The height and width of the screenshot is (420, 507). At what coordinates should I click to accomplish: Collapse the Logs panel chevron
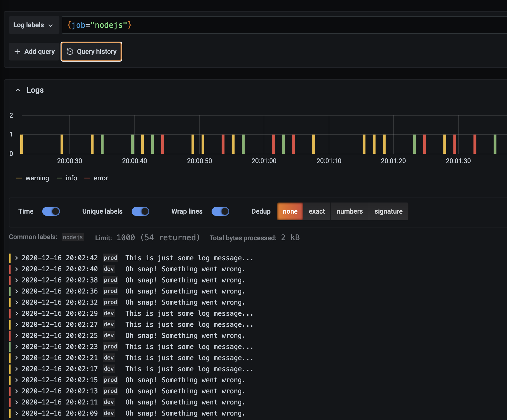click(18, 90)
